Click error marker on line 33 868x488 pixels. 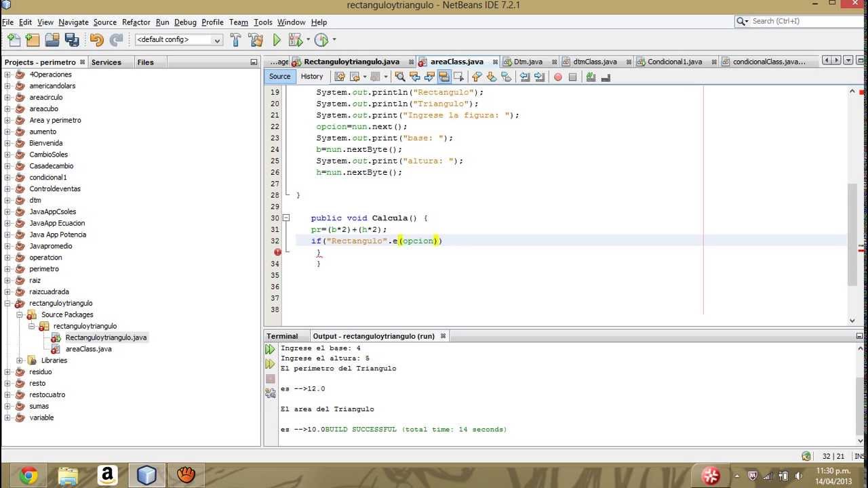tap(277, 252)
